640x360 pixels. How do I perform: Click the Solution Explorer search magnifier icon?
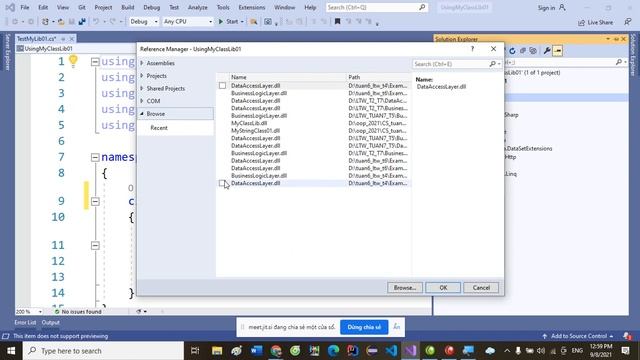pyautogui.click(x=619, y=62)
